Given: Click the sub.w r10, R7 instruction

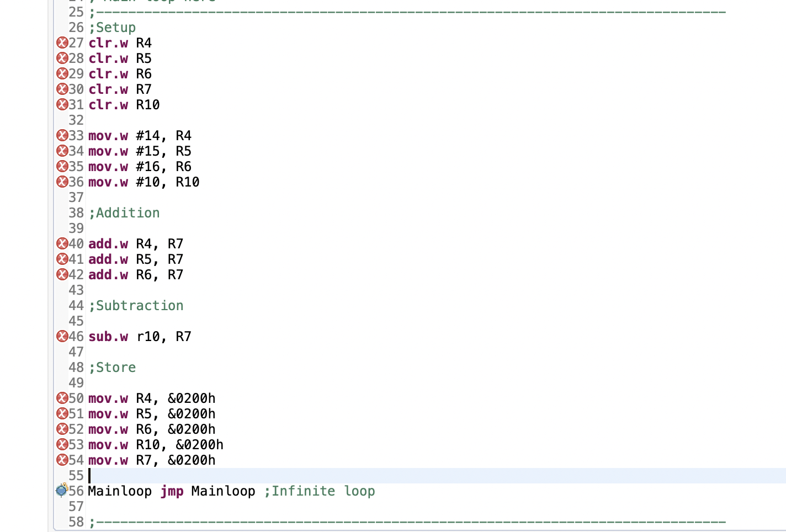Looking at the screenshot, I should coord(140,336).
